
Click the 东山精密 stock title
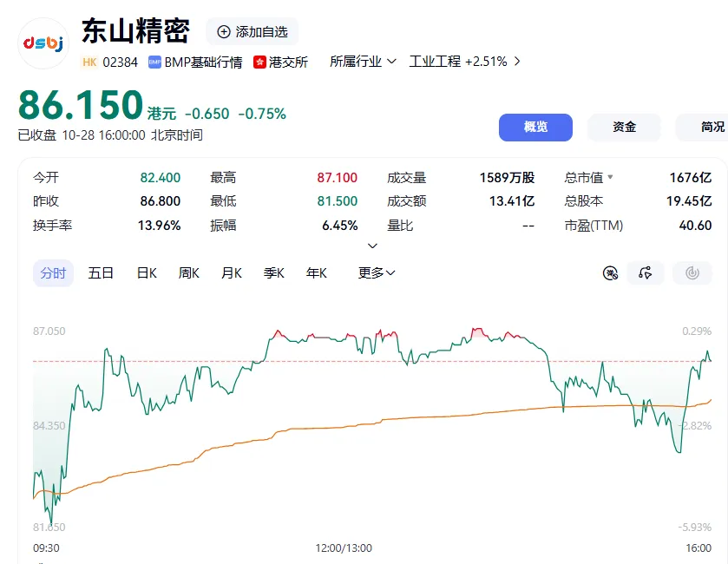(x=135, y=31)
